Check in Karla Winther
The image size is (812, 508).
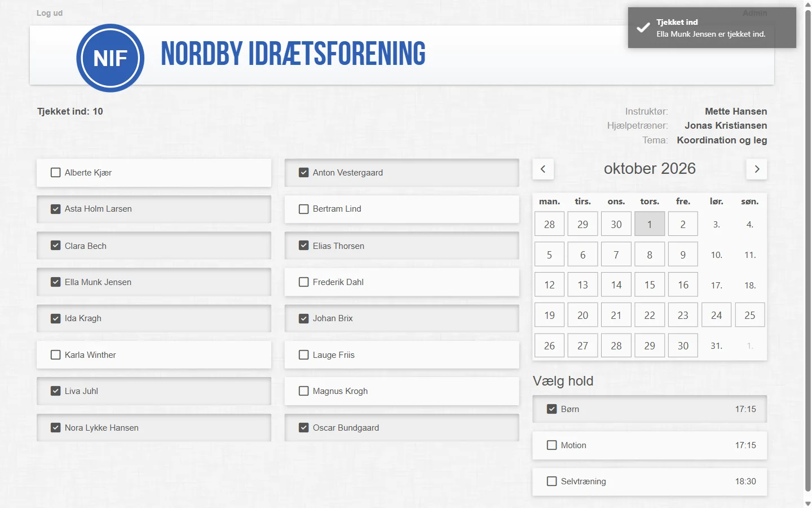[154, 355]
